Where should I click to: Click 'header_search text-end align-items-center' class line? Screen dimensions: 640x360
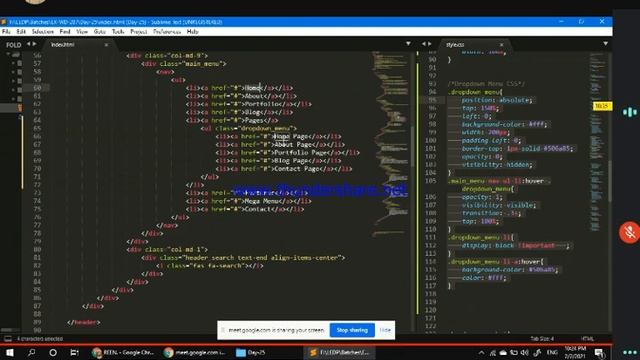point(243,258)
